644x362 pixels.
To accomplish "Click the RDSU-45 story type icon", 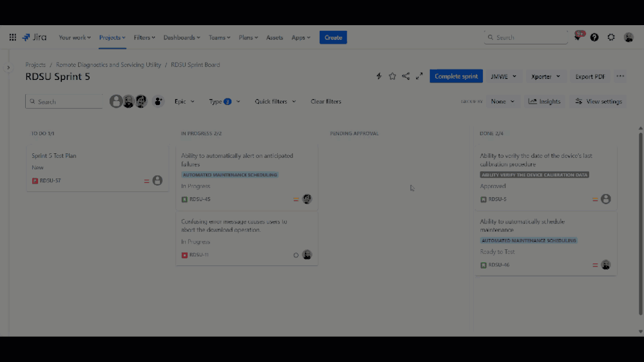I will (x=184, y=200).
